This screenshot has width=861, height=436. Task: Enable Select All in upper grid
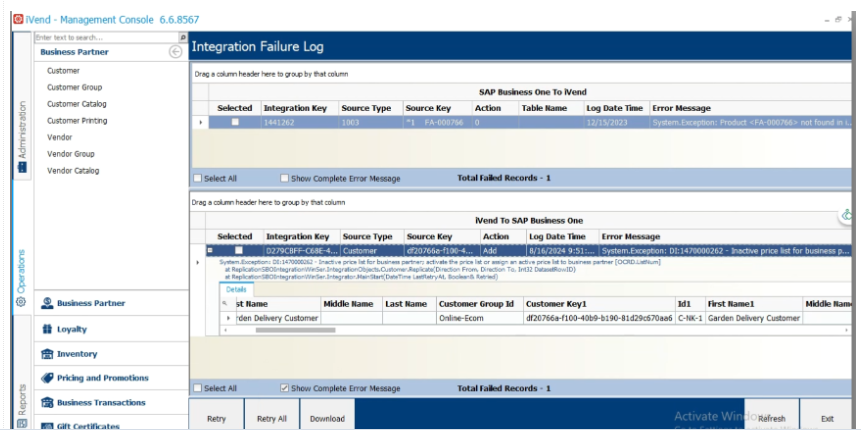pos(198,178)
